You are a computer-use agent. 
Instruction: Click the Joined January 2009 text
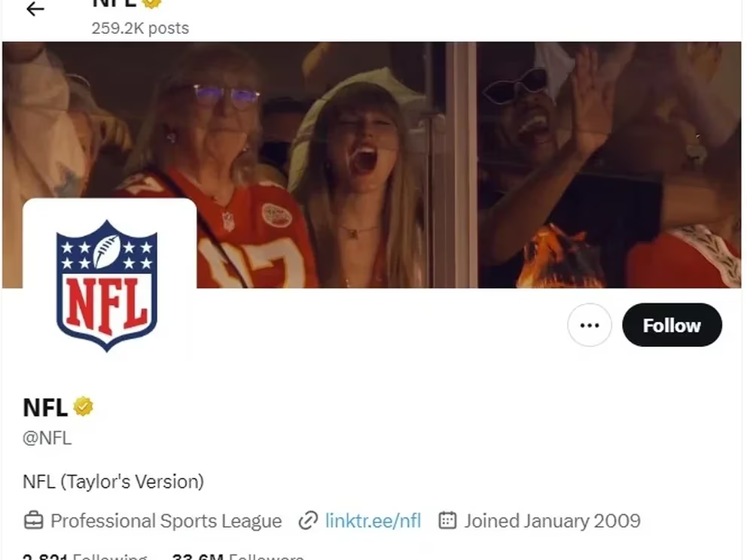coord(552,521)
